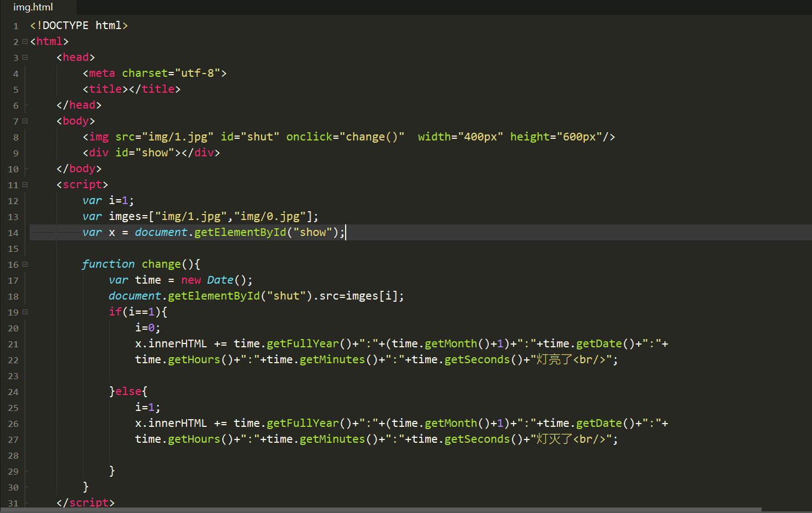Fold the change() function on line 16

(x=25, y=264)
